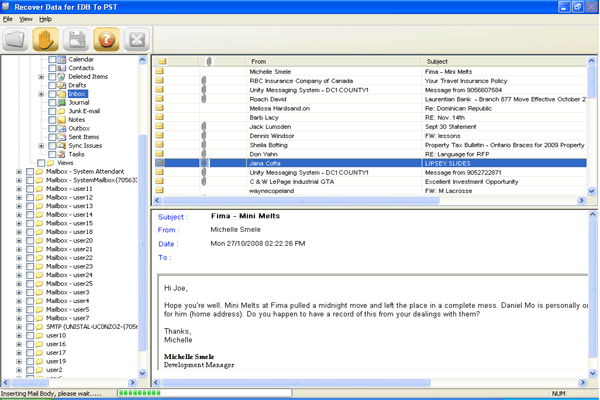Open Help via question mark icon
This screenshot has width=600, height=400.
coord(106,40)
